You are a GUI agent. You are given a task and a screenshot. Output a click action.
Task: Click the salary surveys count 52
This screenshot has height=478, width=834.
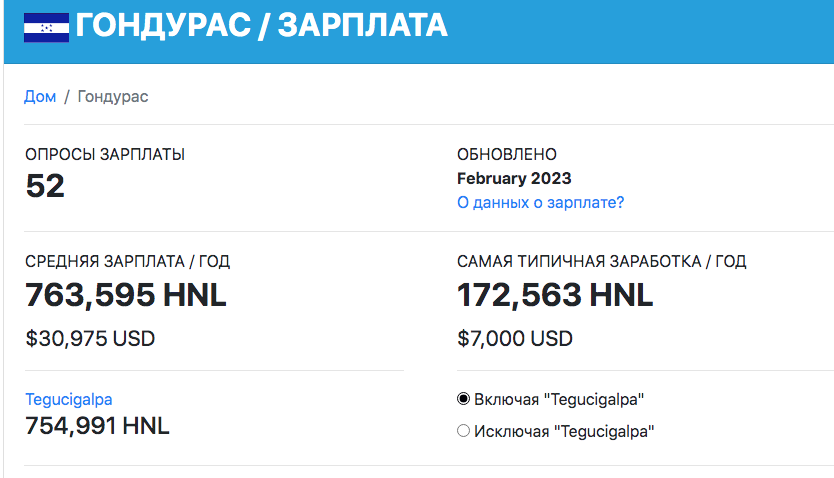[x=45, y=186]
